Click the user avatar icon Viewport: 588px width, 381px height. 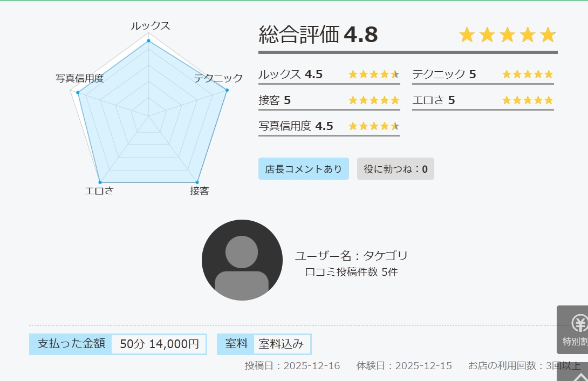(242, 260)
